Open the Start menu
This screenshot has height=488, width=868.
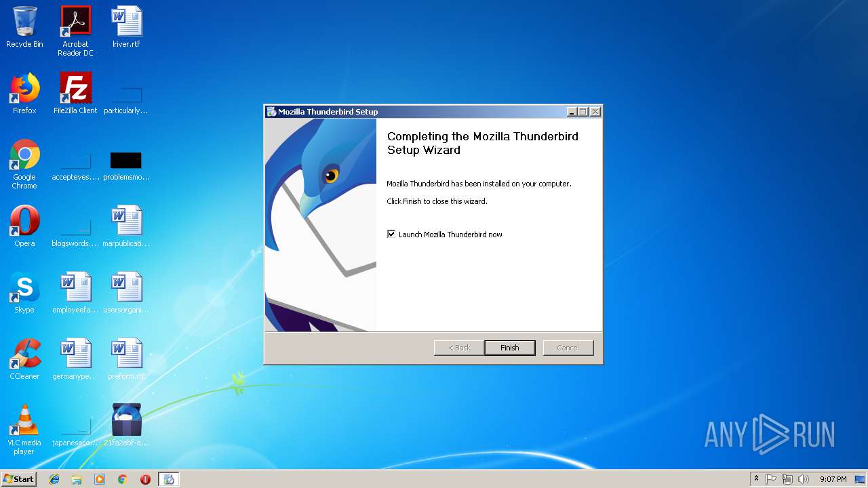point(19,479)
